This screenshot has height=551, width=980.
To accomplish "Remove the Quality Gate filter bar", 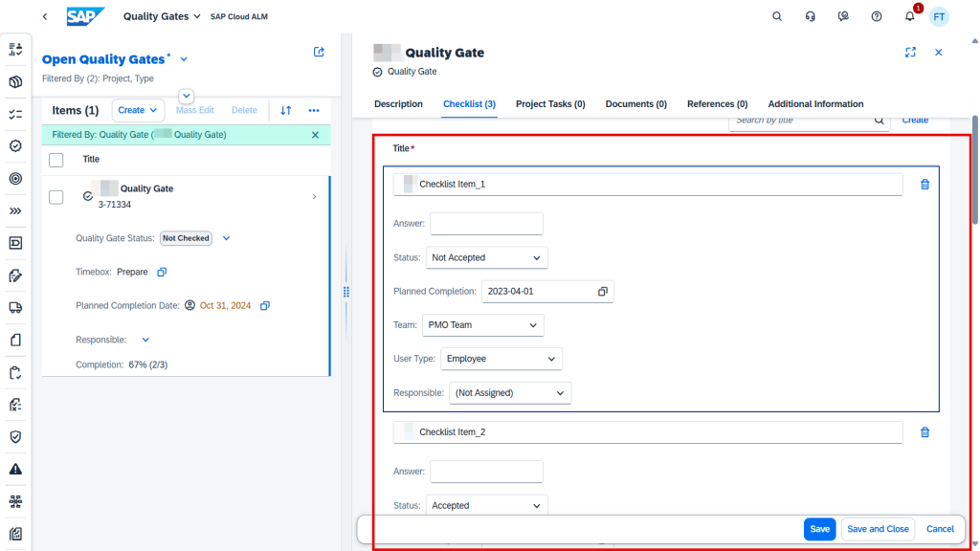I will (x=315, y=135).
